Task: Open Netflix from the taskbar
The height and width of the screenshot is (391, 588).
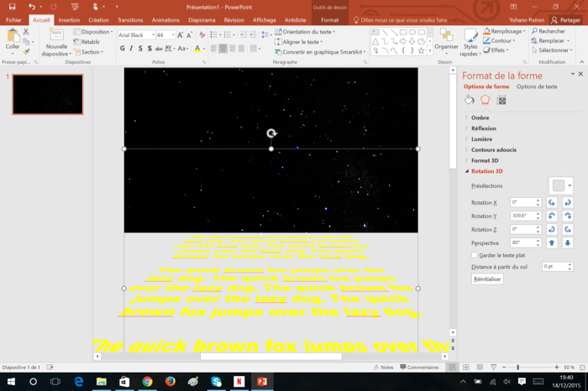Action: 239,382
